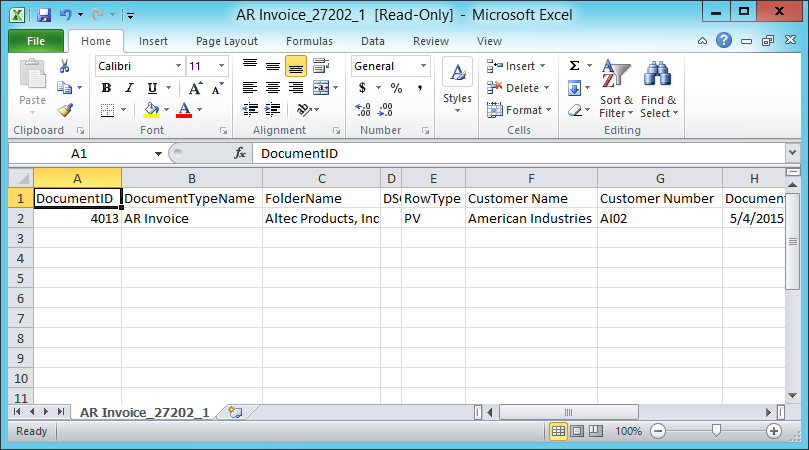809x450 pixels.
Task: Switch to the Review tab
Action: tap(431, 41)
